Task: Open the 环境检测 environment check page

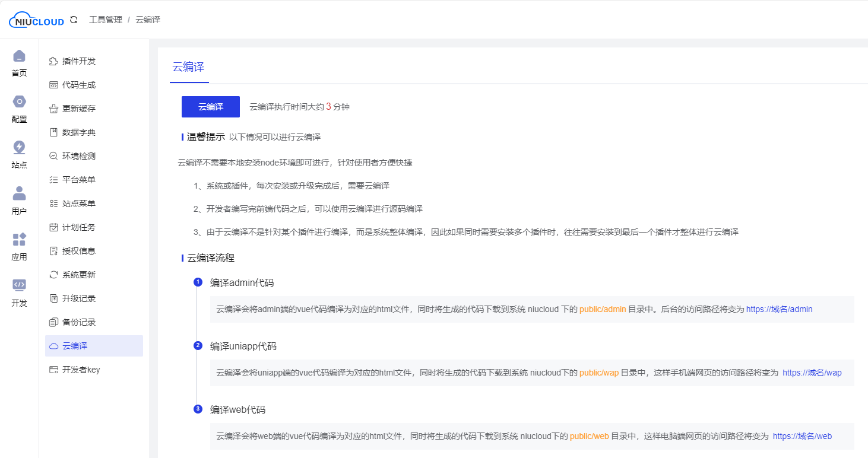Action: (x=79, y=155)
